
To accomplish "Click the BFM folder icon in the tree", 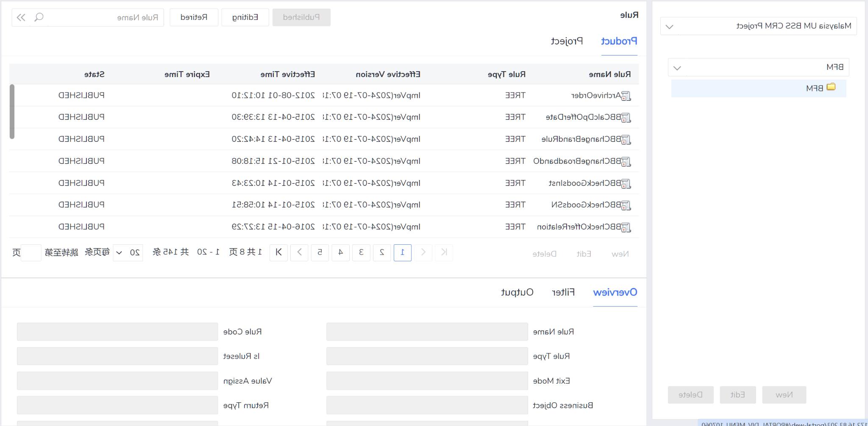I will click(x=831, y=87).
